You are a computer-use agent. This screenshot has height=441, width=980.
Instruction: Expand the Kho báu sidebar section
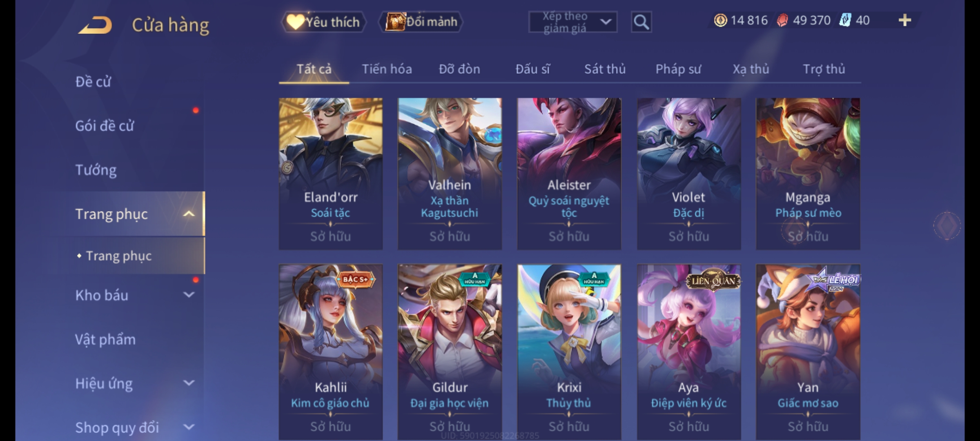click(x=189, y=295)
